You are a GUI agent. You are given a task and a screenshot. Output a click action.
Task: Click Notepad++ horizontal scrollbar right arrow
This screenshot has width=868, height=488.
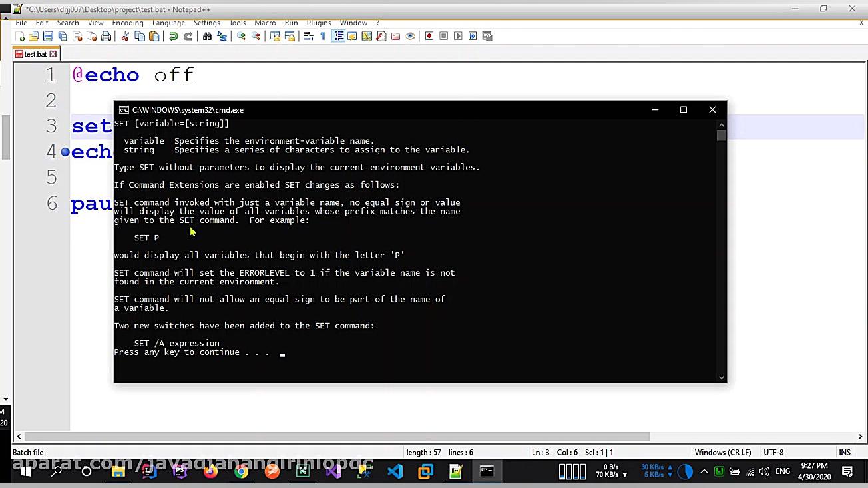click(860, 437)
